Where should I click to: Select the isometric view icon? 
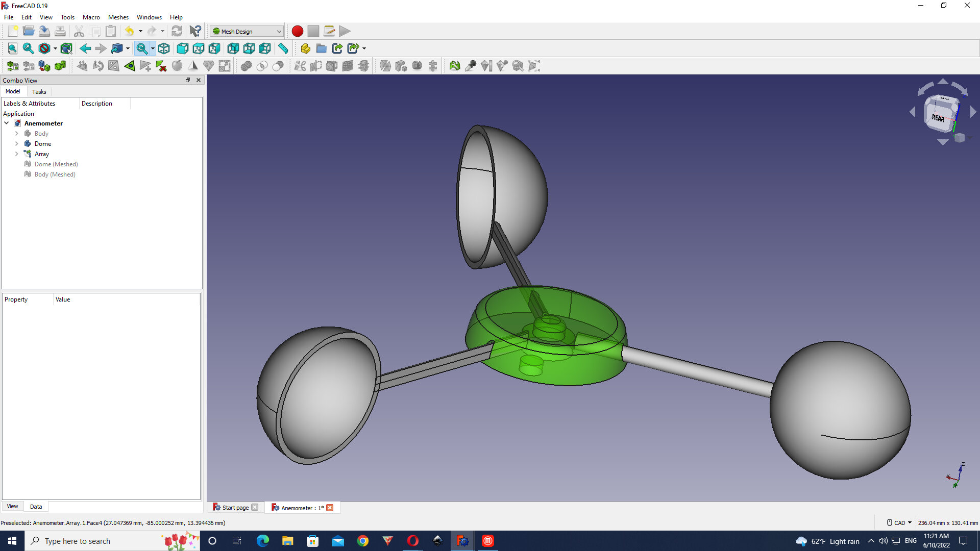164,48
